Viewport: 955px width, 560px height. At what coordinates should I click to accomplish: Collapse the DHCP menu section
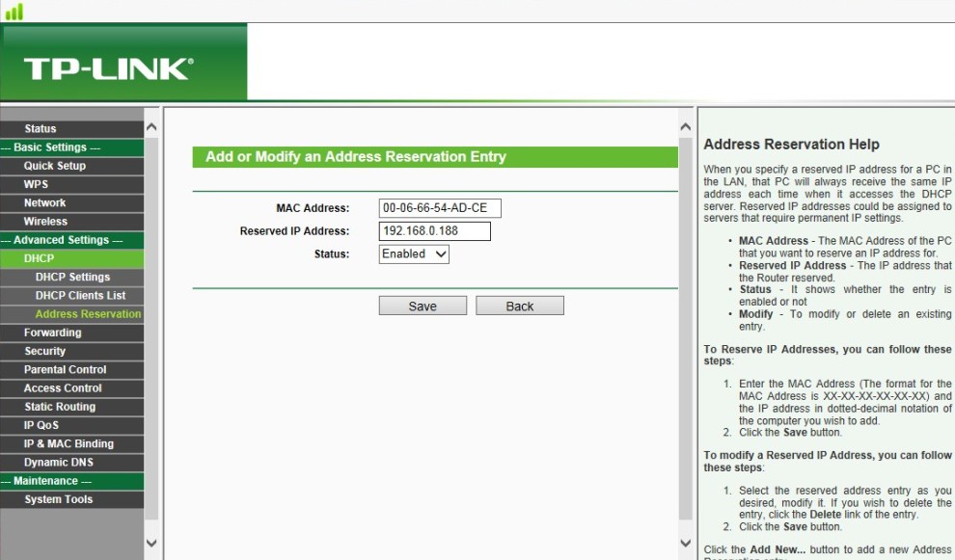[x=39, y=258]
